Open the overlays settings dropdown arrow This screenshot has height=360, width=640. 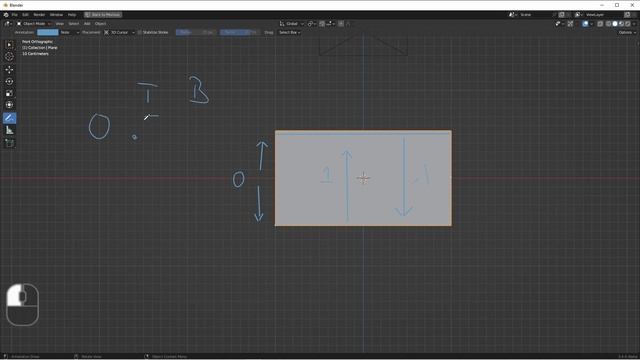(592, 24)
